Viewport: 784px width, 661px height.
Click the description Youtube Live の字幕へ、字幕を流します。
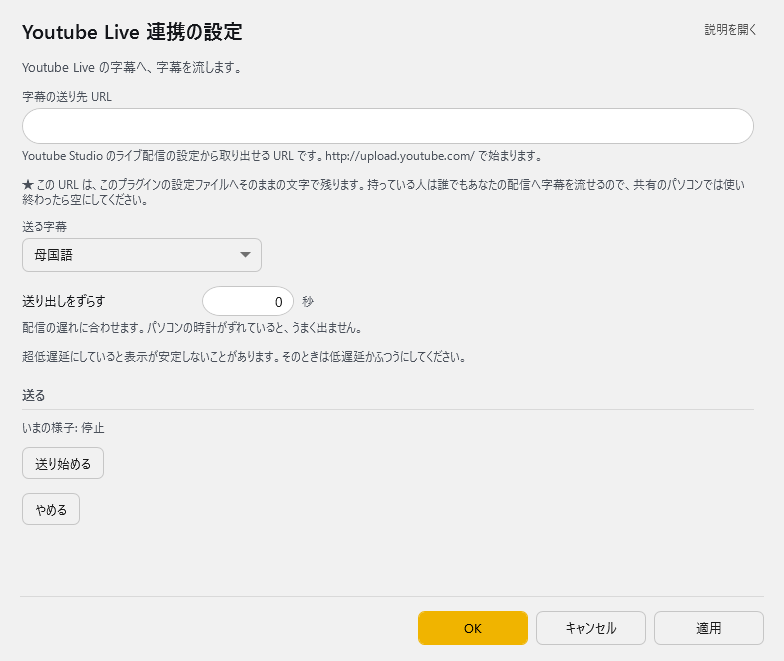pyautogui.click(x=132, y=68)
